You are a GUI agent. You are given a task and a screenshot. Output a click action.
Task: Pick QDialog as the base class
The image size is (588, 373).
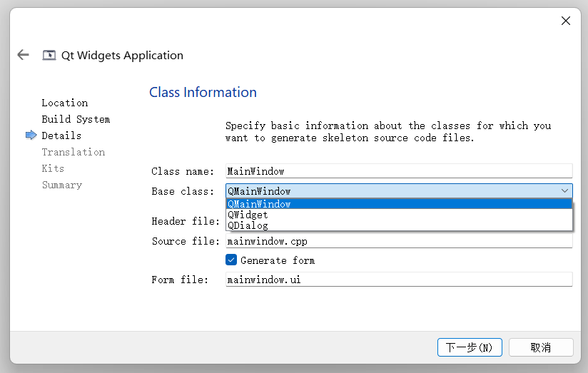(399, 225)
